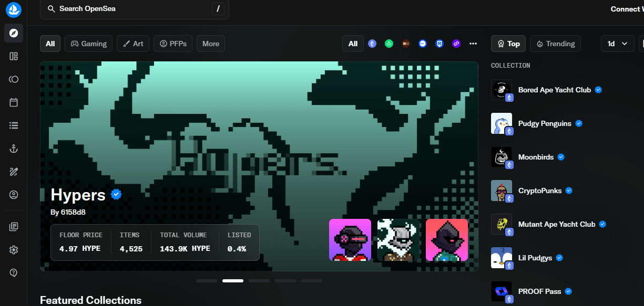Open the calendar icon in sidebar

coord(14,102)
